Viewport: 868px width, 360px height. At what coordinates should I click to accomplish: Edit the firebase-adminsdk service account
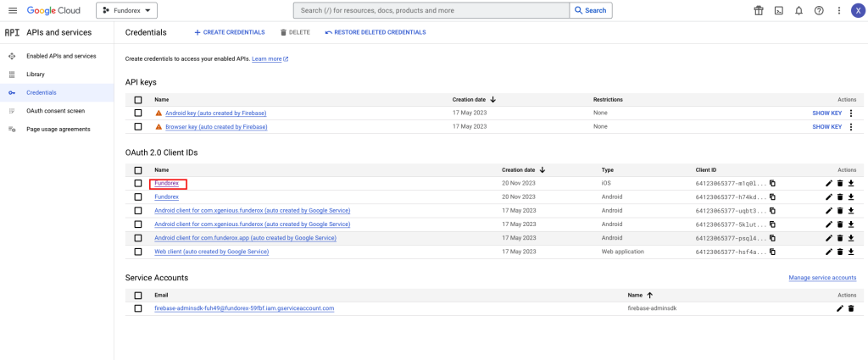[840, 308]
